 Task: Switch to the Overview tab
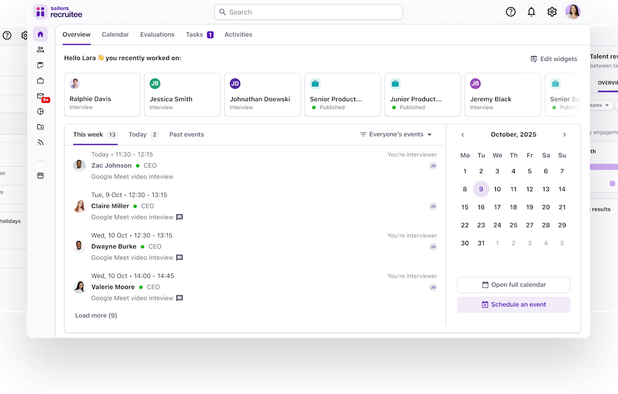(76, 35)
